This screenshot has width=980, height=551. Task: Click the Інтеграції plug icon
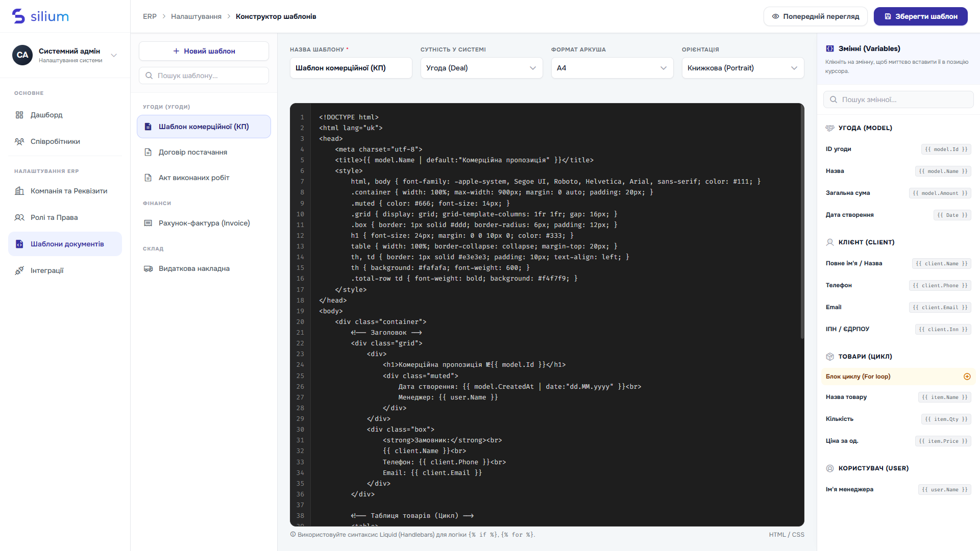click(19, 270)
